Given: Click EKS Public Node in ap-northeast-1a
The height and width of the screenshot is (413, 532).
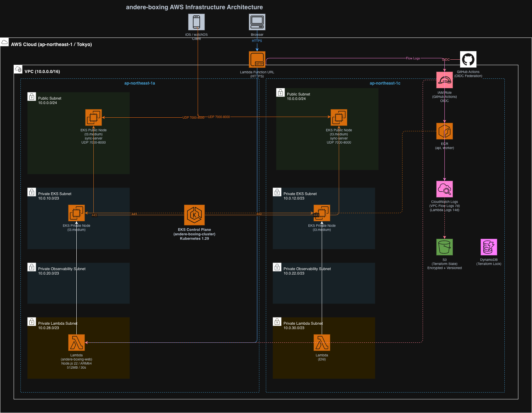Looking at the screenshot, I should tap(93, 118).
